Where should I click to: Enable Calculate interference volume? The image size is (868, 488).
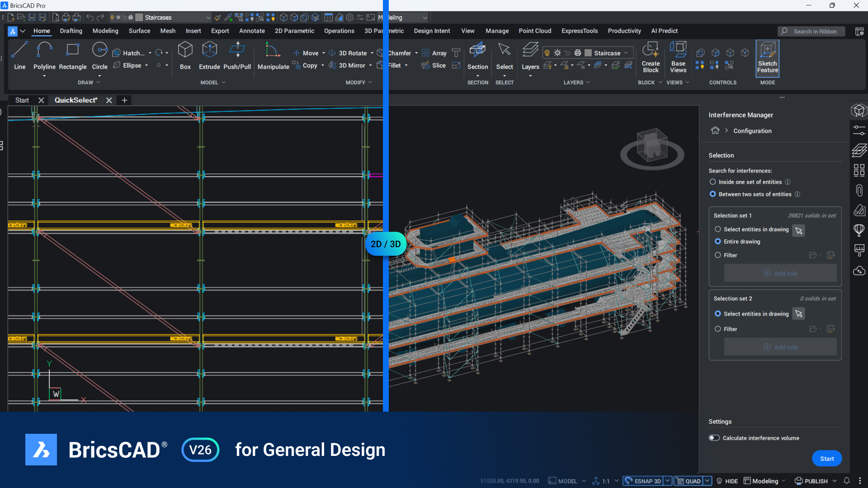(714, 437)
